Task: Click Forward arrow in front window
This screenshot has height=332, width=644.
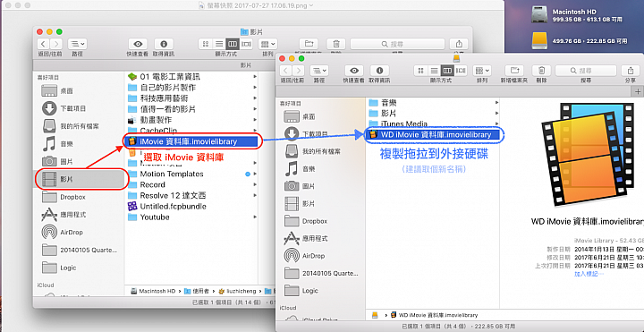Action: click(x=298, y=71)
